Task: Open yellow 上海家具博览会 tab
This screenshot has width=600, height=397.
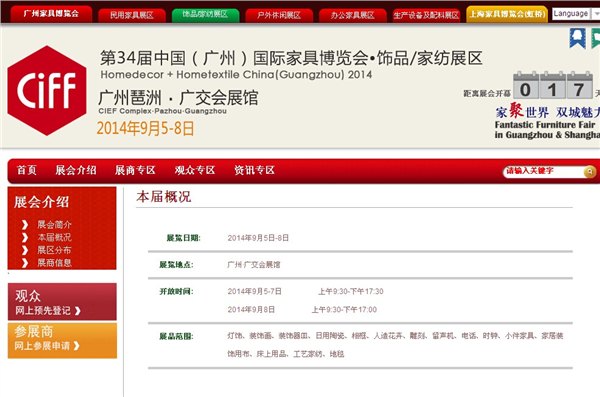Action: pos(507,15)
